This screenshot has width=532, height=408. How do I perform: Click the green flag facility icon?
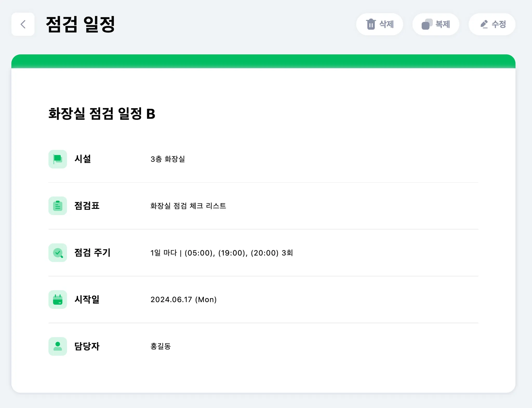(x=58, y=159)
